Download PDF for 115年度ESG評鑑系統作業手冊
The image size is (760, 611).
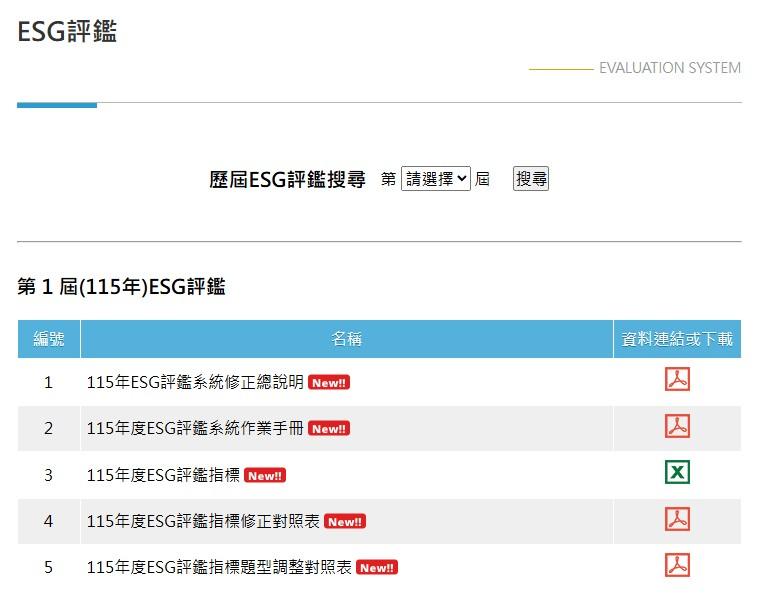pyautogui.click(x=677, y=426)
